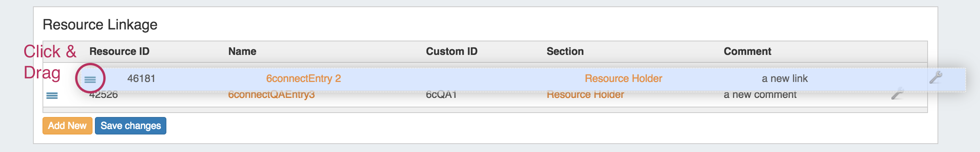Follow Resource Holder link in dragged row
980x152 pixels.
(x=623, y=78)
